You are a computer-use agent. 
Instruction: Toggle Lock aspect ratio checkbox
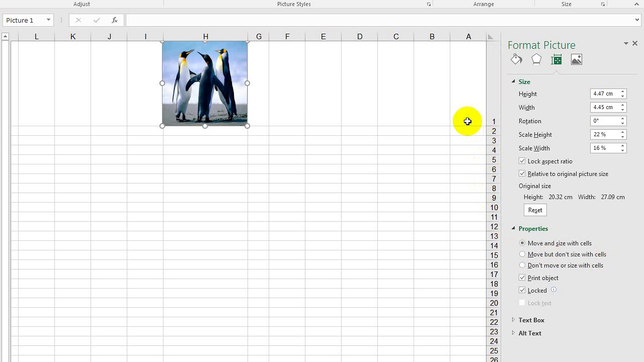click(522, 161)
